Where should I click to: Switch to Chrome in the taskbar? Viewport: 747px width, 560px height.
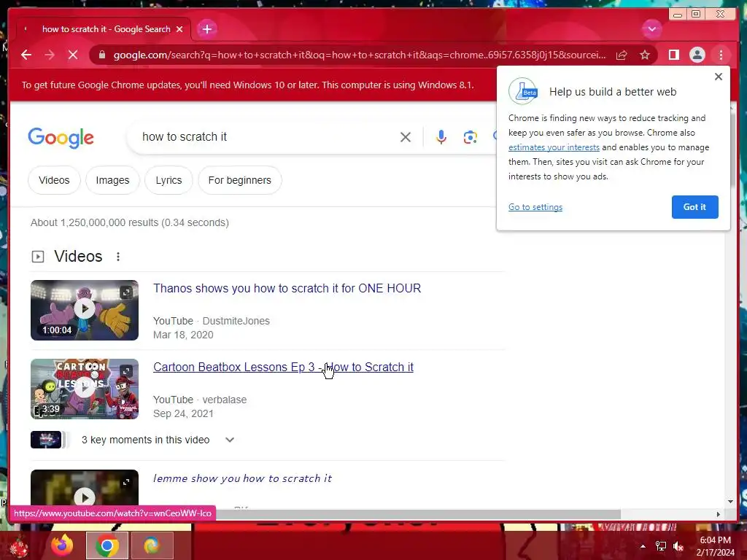[x=107, y=545]
